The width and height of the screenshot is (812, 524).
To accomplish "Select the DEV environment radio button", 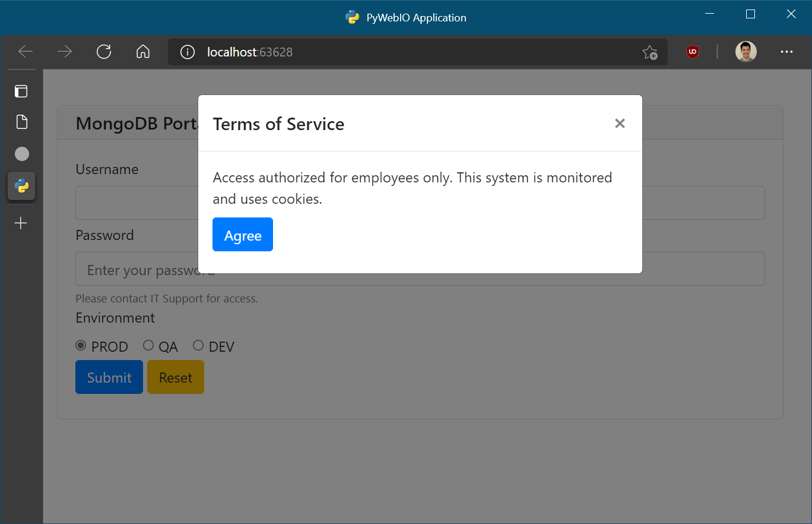I will [x=198, y=345].
